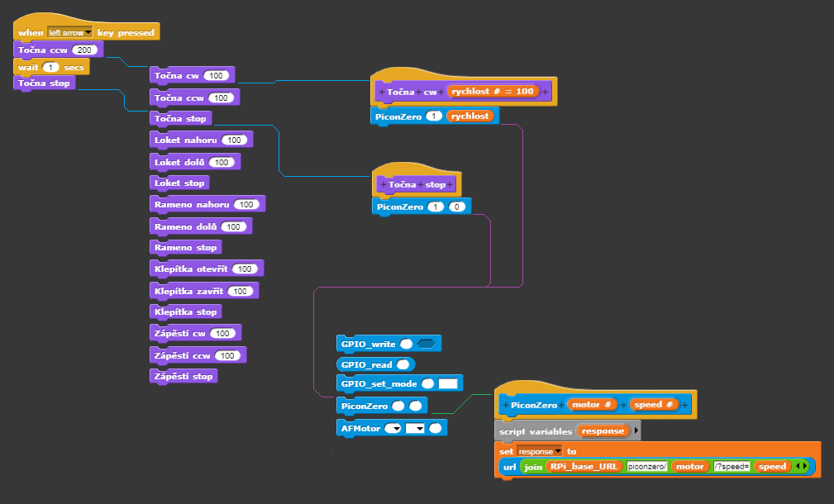Screen dimensions: 834x504
Task: Click plus sign after rychlost parameter
Action: coord(546,92)
